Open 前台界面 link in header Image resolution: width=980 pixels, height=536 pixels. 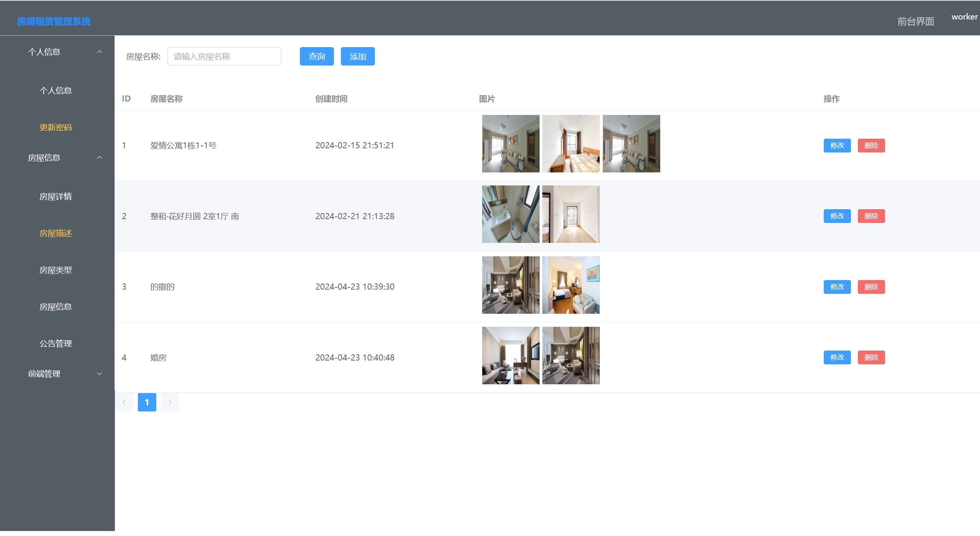pos(915,21)
